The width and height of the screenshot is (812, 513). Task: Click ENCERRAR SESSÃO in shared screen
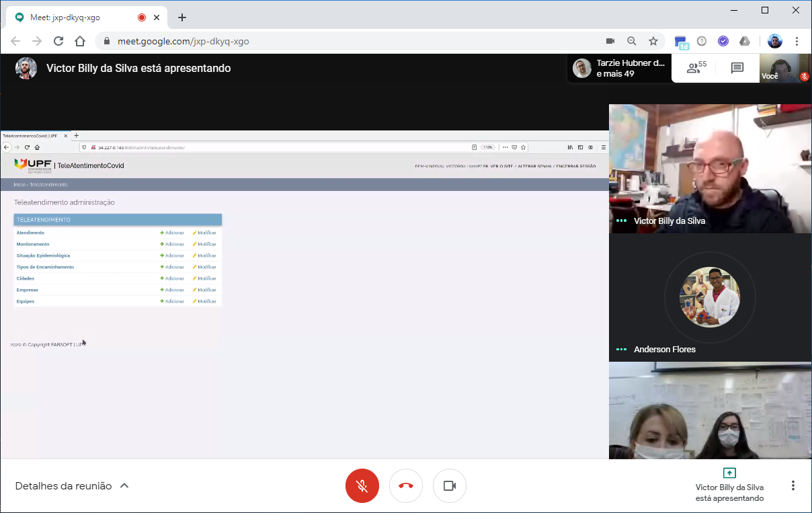(576, 166)
